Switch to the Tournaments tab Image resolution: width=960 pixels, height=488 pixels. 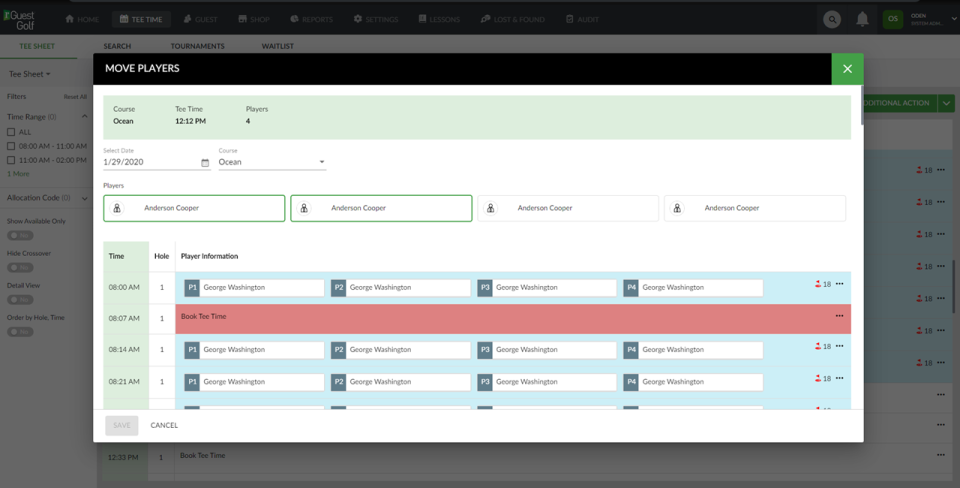(197, 46)
